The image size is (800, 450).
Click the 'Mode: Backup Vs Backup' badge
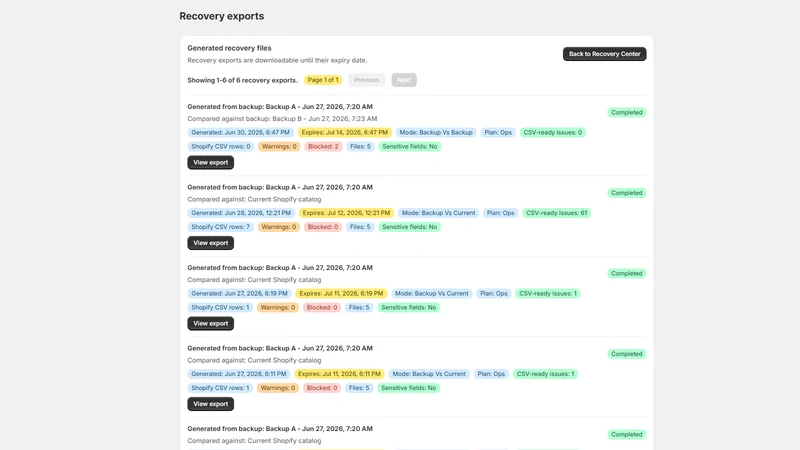point(436,133)
